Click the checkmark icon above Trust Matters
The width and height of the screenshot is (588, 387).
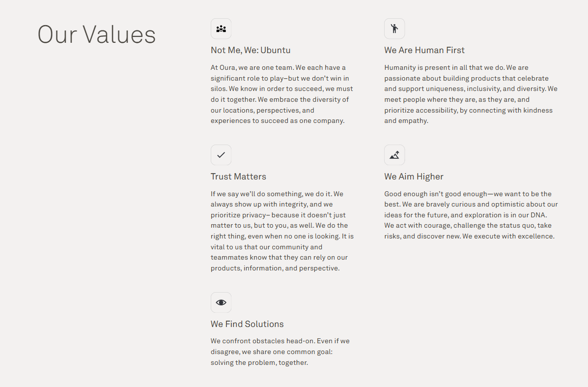tap(221, 155)
